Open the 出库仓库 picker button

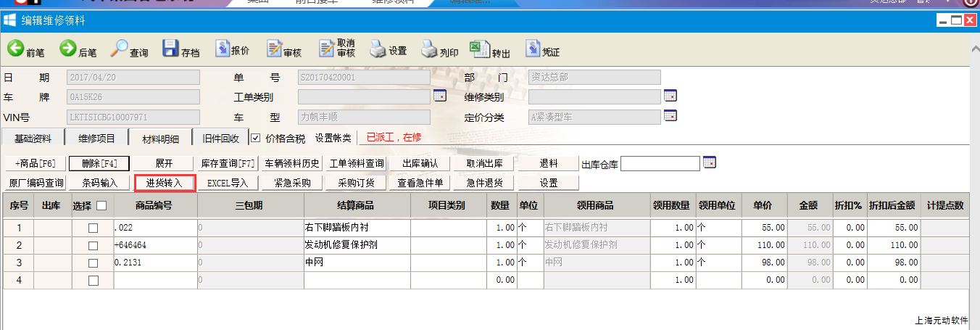tap(709, 163)
